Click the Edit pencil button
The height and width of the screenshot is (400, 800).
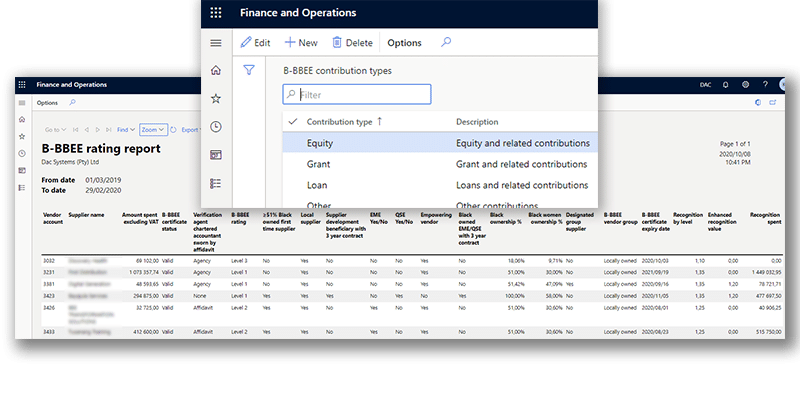256,43
